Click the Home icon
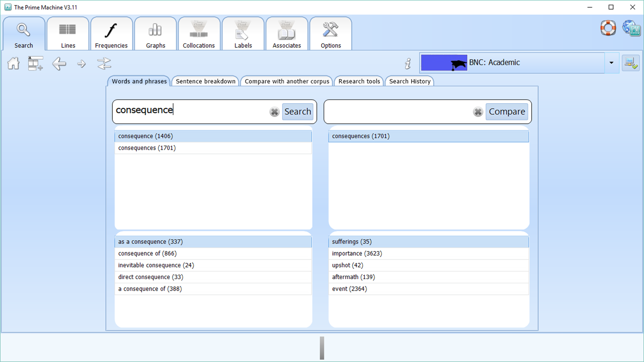Screen dimensions: 644x362 tap(14, 64)
